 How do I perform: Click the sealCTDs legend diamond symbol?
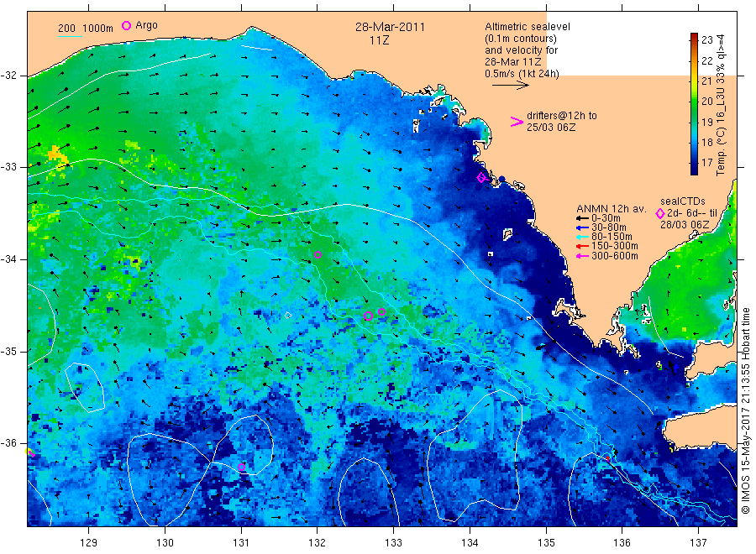(660, 213)
